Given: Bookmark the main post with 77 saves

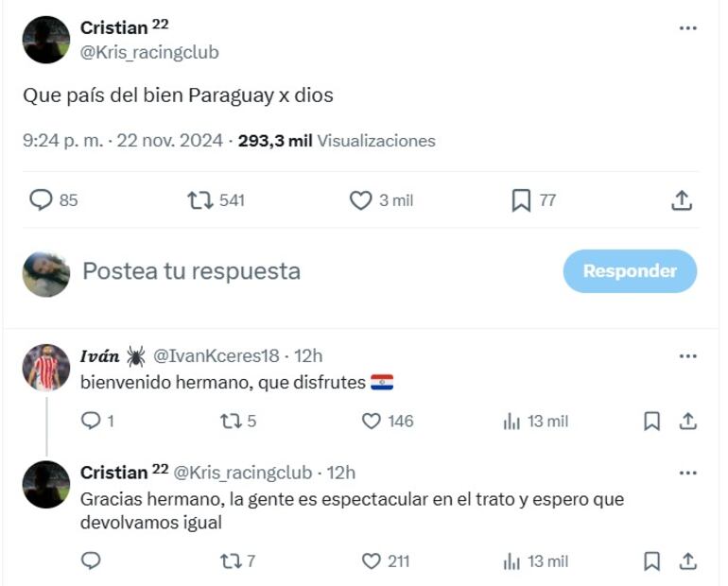Looking at the screenshot, I should (521, 200).
